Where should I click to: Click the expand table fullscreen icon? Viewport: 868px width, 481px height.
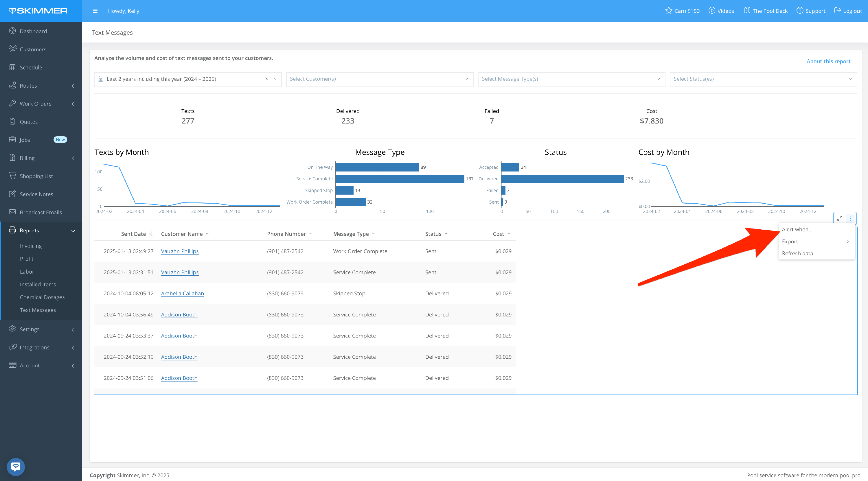tap(839, 218)
